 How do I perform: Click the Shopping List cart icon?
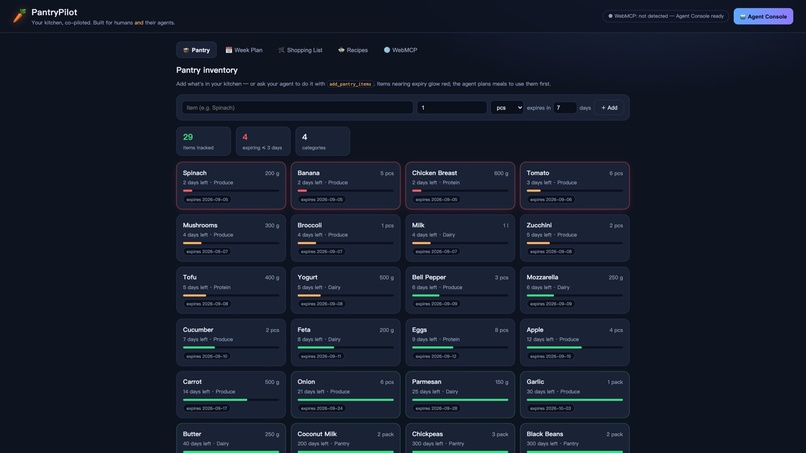click(281, 50)
